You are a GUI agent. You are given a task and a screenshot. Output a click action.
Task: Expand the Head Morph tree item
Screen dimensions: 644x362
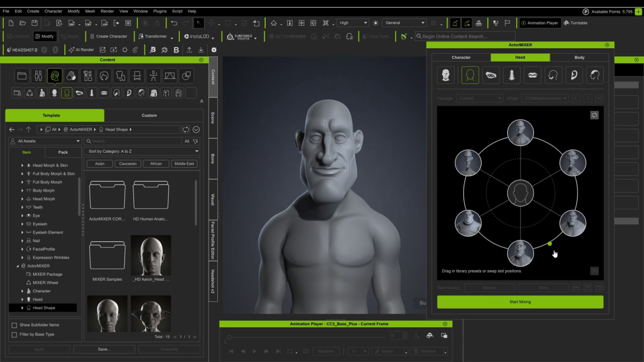click(22, 199)
